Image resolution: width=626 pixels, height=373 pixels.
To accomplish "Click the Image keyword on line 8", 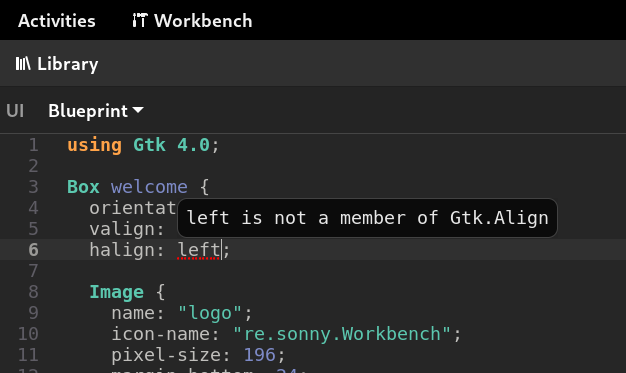I will (116, 292).
